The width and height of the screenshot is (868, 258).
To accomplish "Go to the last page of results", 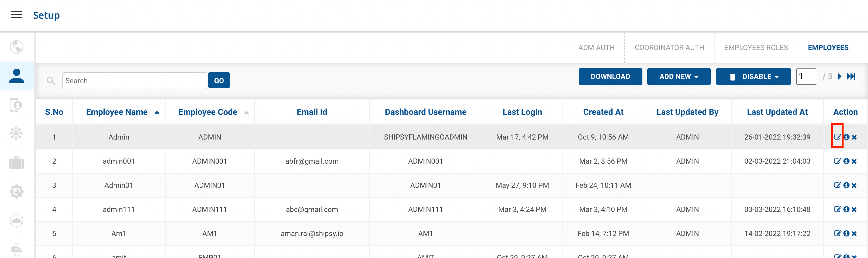I will point(851,77).
